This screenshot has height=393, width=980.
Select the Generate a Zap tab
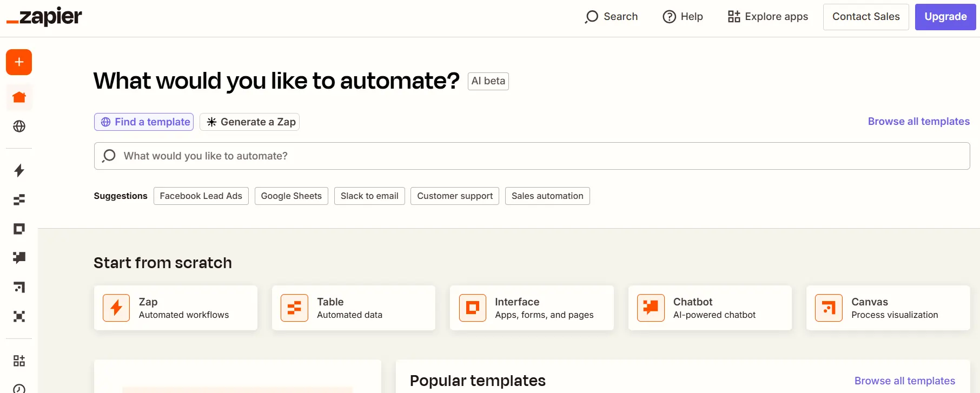pos(249,122)
